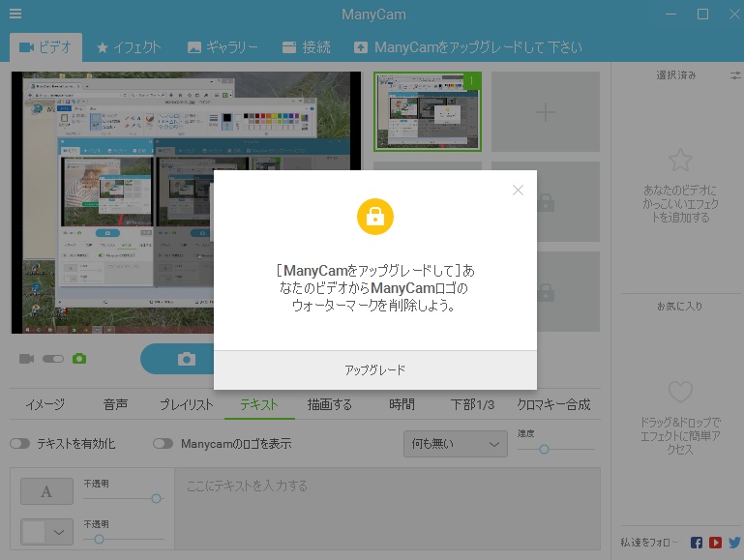Open the Facebook follow icon
This screenshot has width=744, height=560.
point(697,543)
